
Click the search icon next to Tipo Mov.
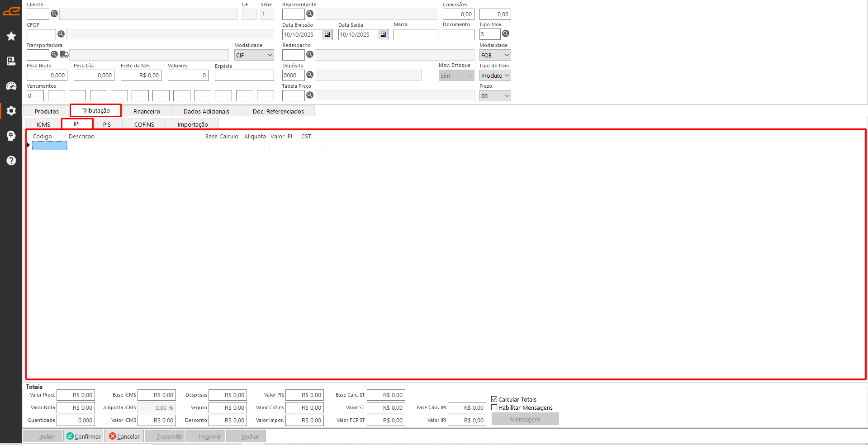[x=506, y=33]
